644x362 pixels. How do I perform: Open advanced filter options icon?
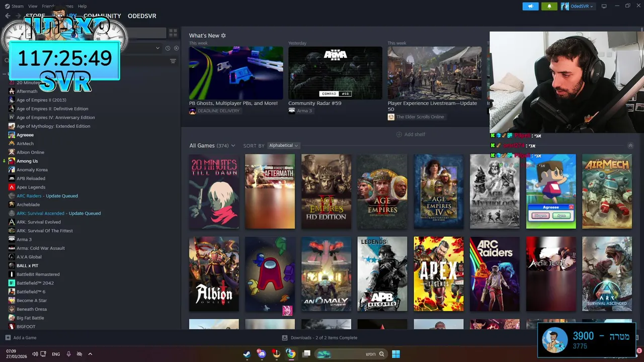(173, 61)
